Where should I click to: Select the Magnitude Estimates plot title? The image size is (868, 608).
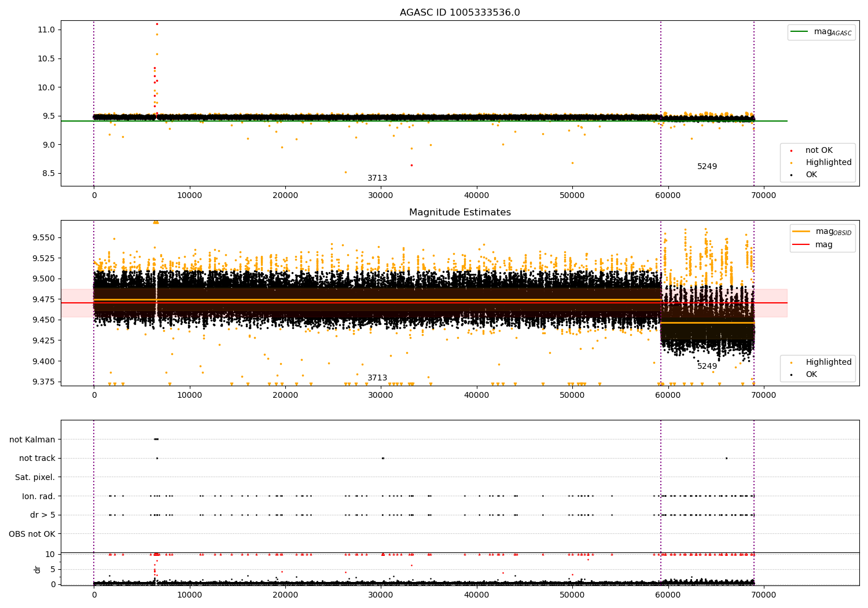[x=459, y=213]
